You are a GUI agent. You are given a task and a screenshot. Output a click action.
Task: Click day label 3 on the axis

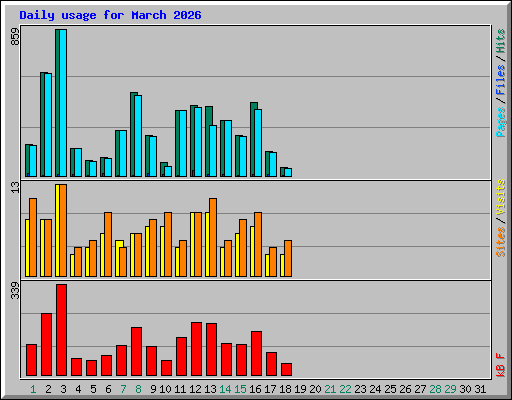[x=63, y=389]
